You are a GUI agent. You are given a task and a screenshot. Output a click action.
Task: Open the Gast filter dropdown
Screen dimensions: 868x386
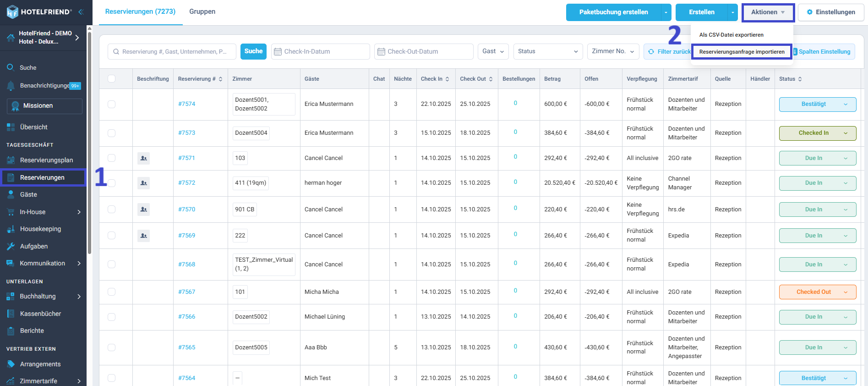[493, 51]
